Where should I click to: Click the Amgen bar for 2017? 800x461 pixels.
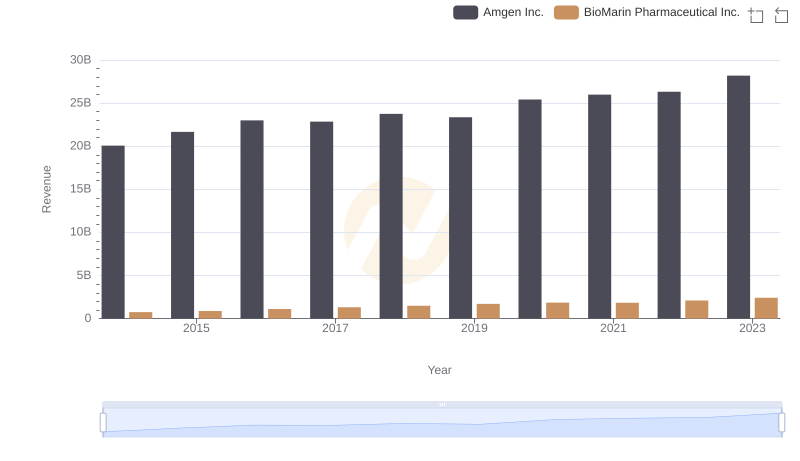click(x=321, y=220)
